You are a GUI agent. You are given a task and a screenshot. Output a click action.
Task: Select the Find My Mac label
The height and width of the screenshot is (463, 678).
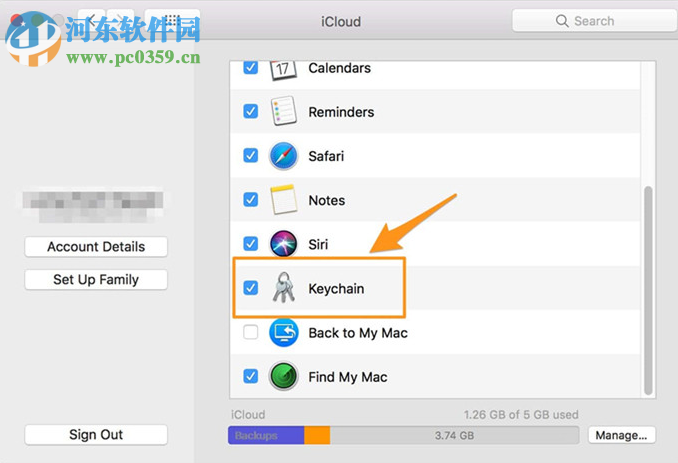coord(348,377)
